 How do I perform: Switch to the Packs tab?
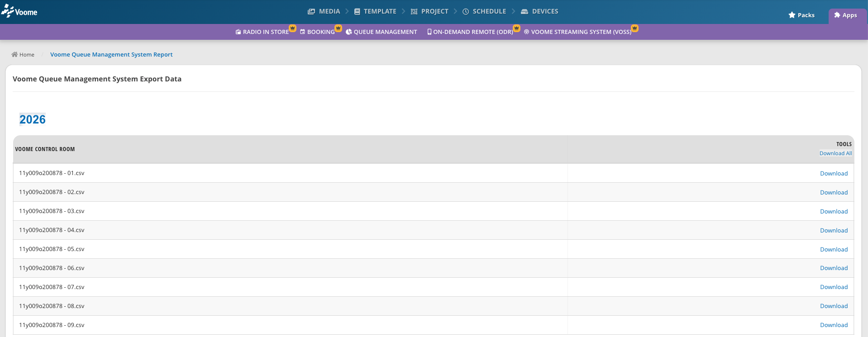(801, 15)
